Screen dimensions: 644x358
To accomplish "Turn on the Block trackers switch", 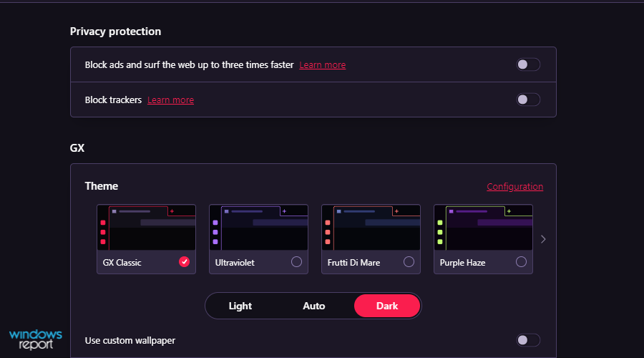I will [x=528, y=100].
